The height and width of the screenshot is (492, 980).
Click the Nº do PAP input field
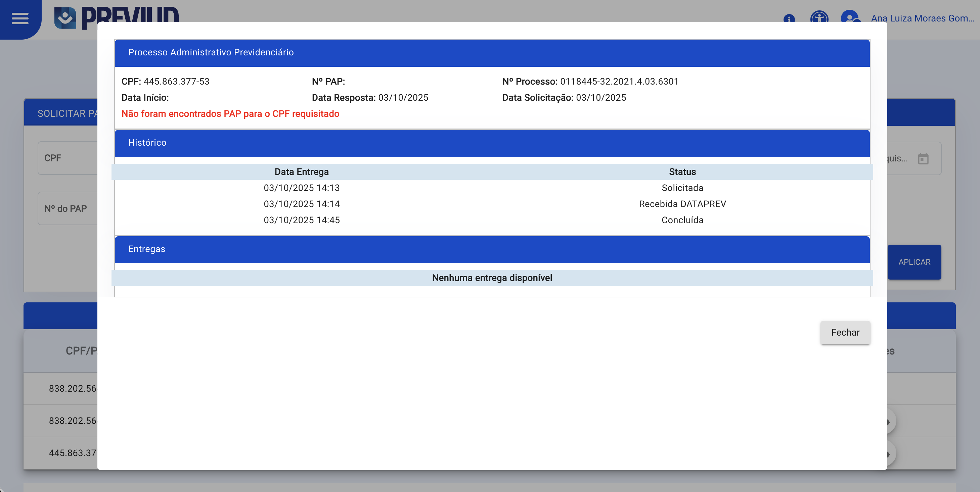pyautogui.click(x=69, y=209)
